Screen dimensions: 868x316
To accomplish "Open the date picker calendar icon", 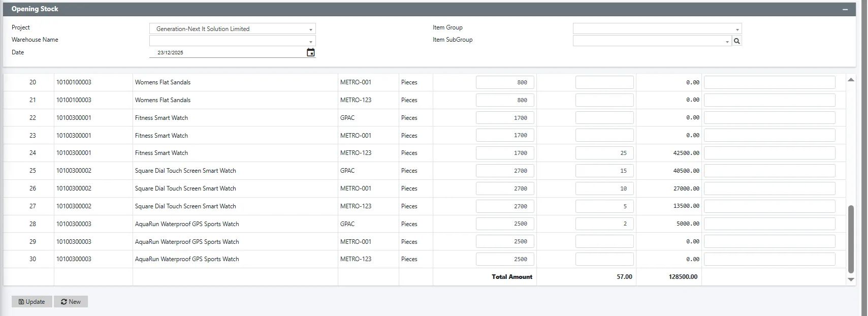I will click(x=310, y=52).
